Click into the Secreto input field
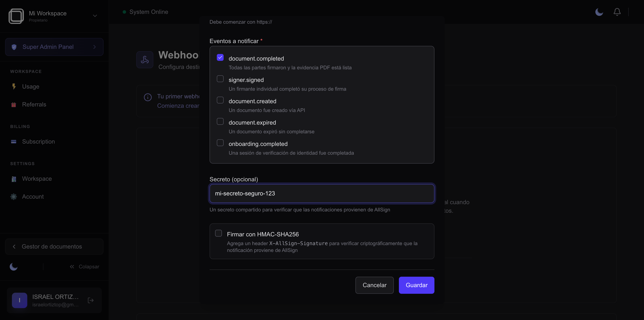 [x=322, y=193]
